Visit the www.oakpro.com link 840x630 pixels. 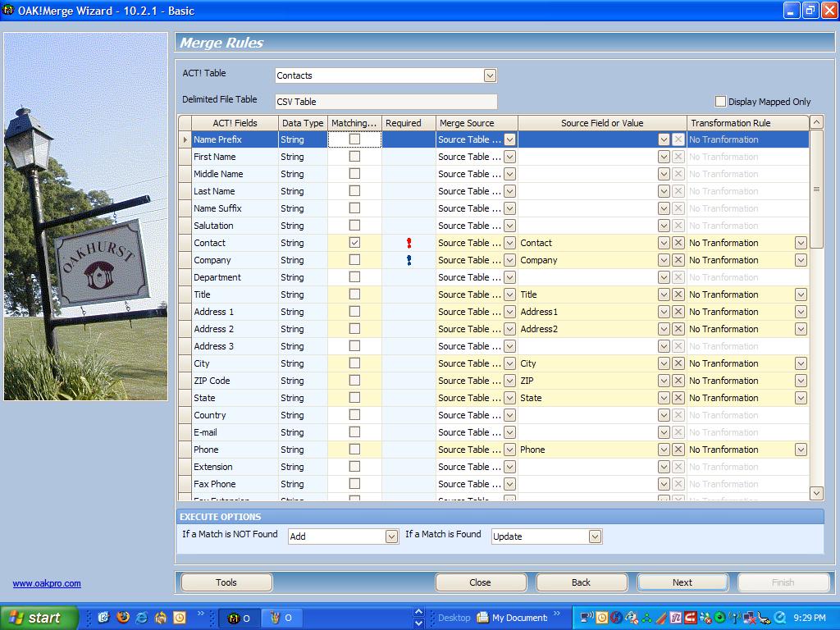pyautogui.click(x=47, y=583)
